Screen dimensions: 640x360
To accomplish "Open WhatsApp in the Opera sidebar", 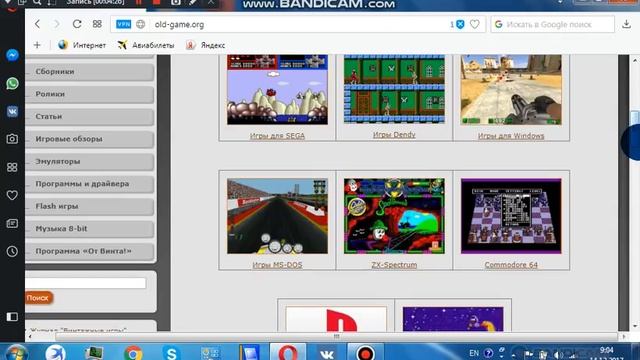I will pyautogui.click(x=12, y=83).
